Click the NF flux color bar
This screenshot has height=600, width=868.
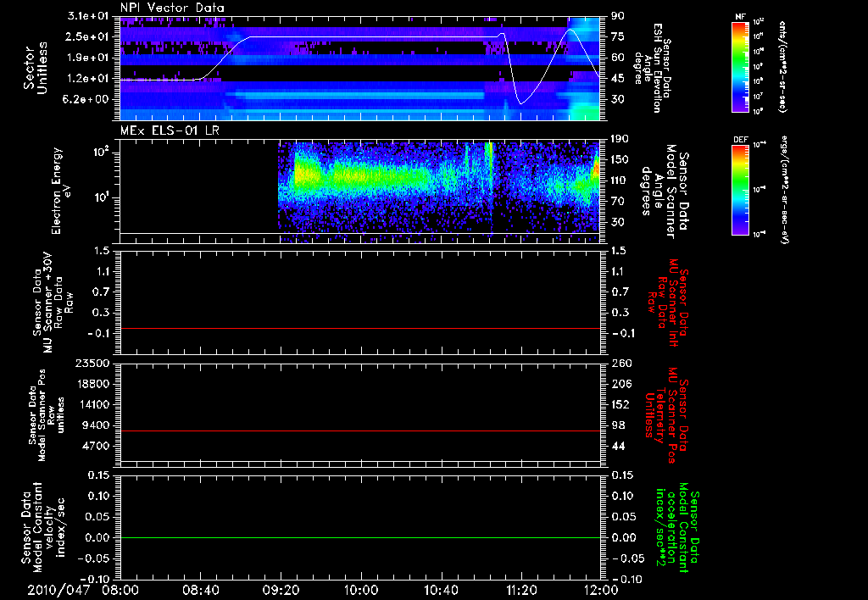click(x=741, y=66)
